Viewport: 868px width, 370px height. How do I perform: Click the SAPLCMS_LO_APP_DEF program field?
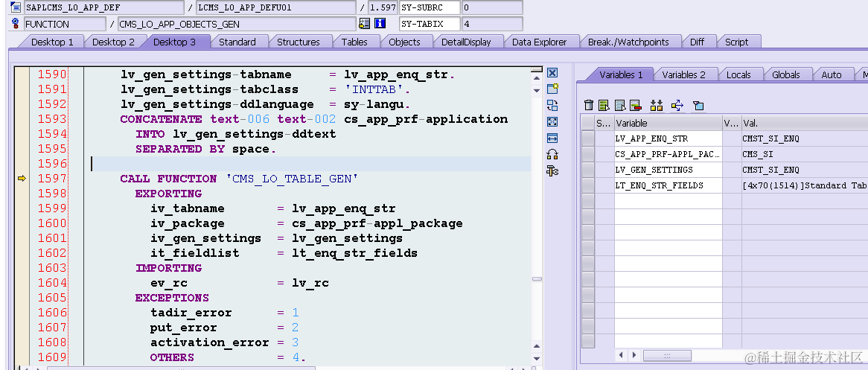103,7
